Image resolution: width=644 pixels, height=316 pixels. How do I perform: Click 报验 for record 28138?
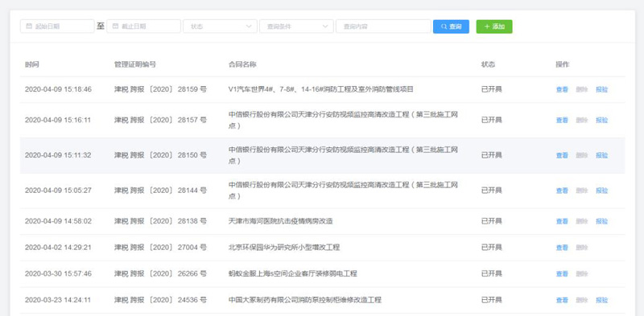point(601,221)
